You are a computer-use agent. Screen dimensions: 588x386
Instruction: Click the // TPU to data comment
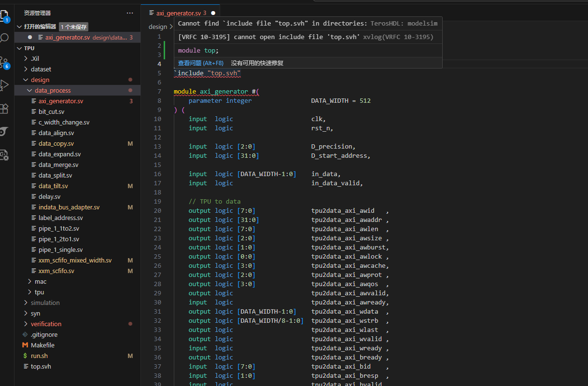pos(214,201)
